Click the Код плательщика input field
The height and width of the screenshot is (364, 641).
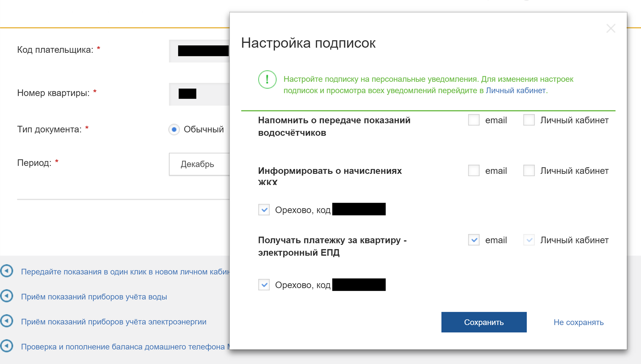click(x=199, y=51)
